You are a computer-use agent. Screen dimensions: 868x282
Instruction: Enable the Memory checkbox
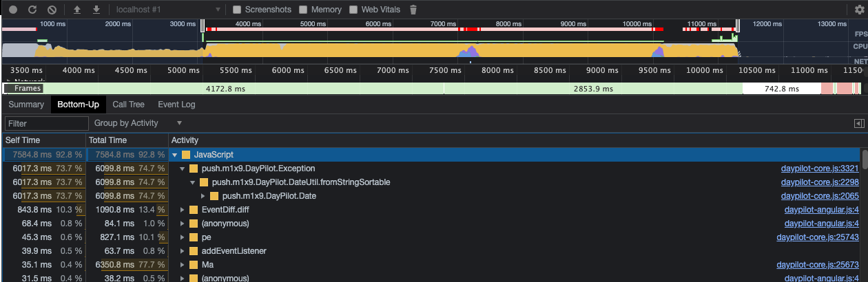tap(303, 10)
